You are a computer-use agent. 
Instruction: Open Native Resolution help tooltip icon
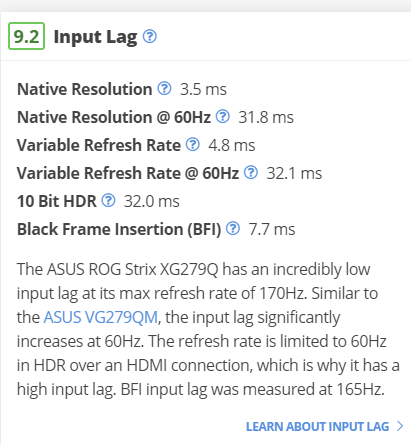tap(164, 88)
